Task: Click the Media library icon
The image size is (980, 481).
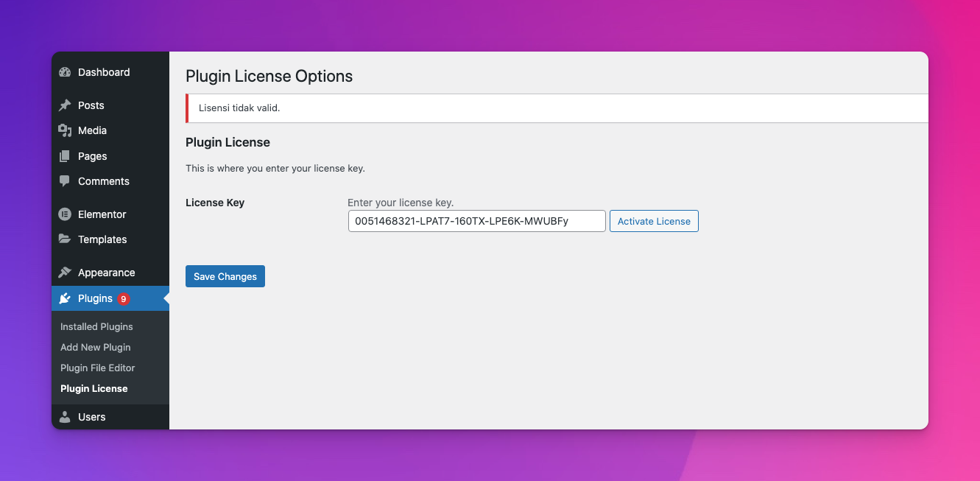Action: 65,130
